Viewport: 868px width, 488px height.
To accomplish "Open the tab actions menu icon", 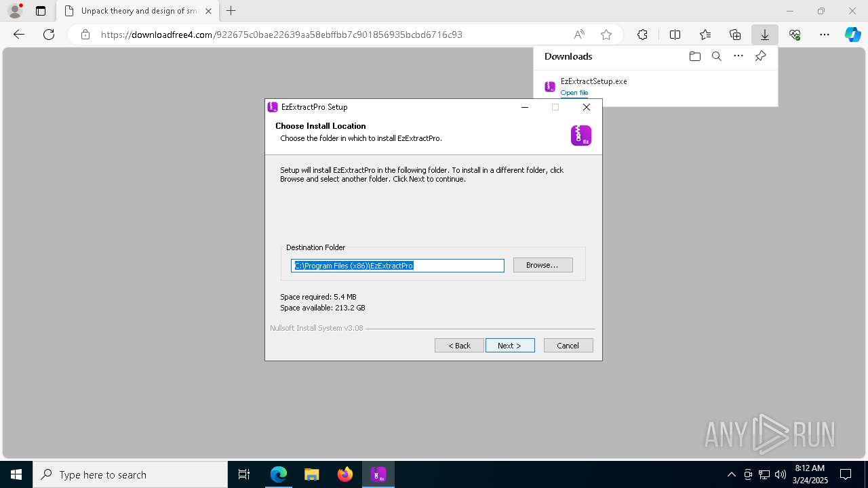I will tap(41, 11).
